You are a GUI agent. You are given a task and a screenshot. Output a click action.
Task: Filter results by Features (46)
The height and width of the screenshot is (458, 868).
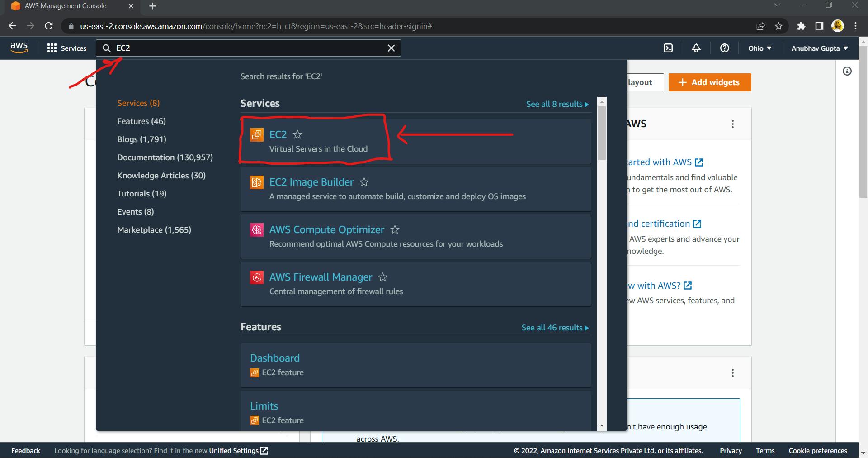(x=142, y=121)
